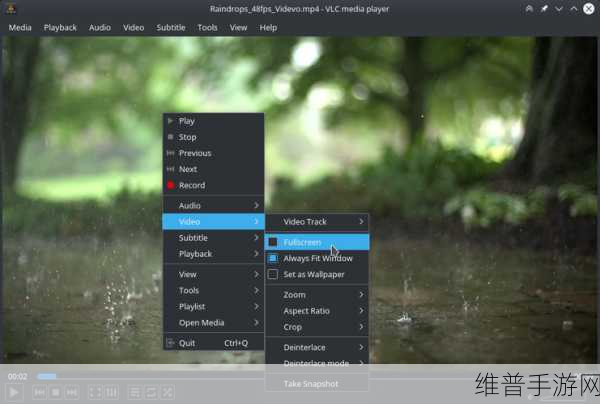600x404 pixels.
Task: Choose Play in the context menu
Action: (x=213, y=121)
